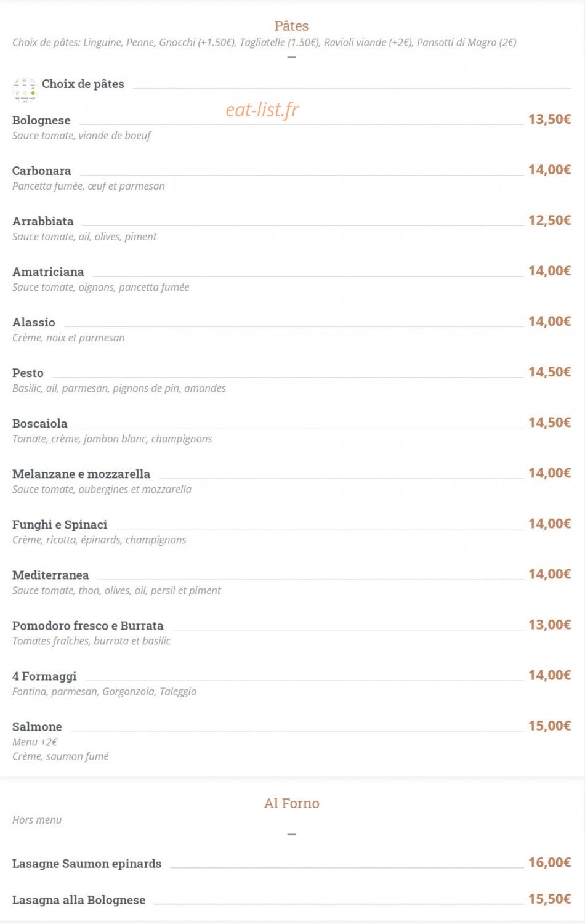Click the Choix de pâtes label

pos(83,84)
